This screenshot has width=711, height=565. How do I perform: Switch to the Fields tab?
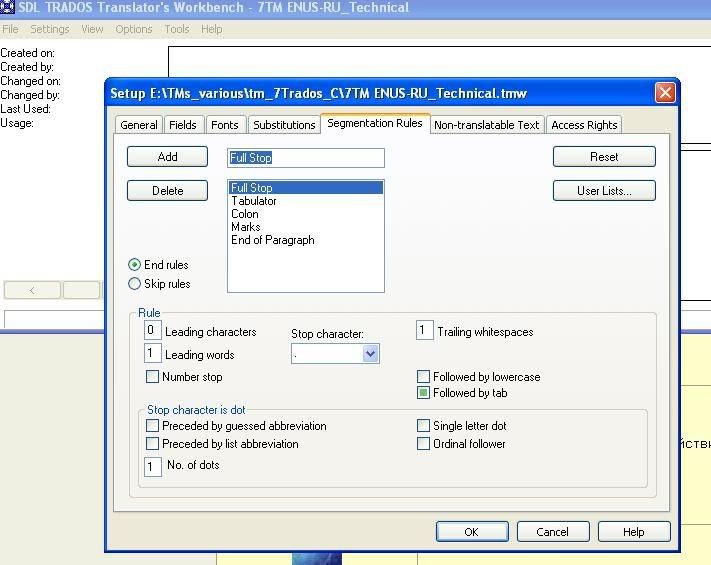tap(183, 125)
